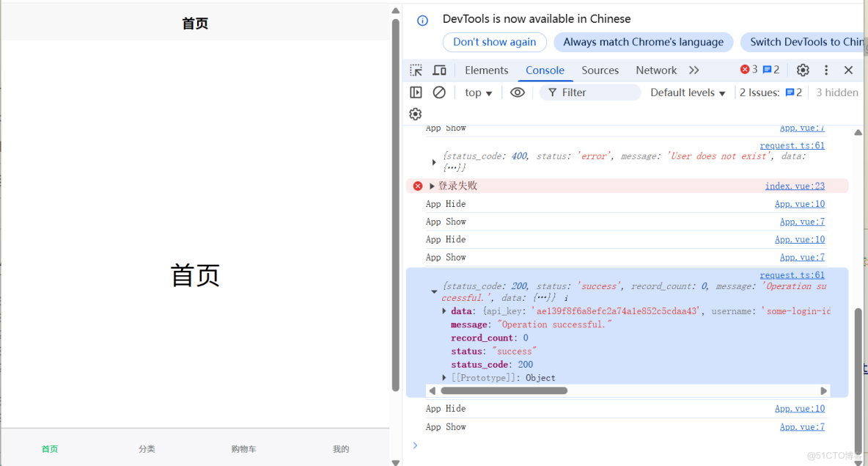Viewport: 868px width, 466px height.
Task: Open the Default levels dropdown
Action: click(687, 92)
